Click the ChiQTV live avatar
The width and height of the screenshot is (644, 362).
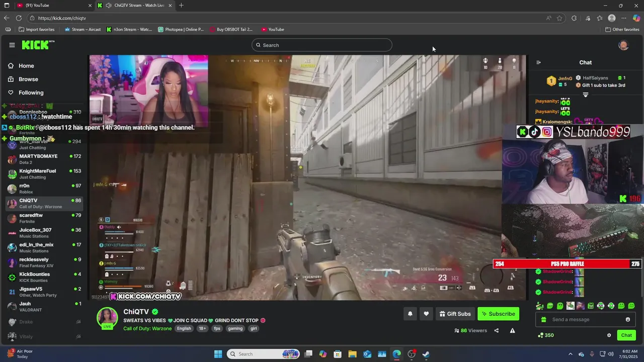[107, 318]
